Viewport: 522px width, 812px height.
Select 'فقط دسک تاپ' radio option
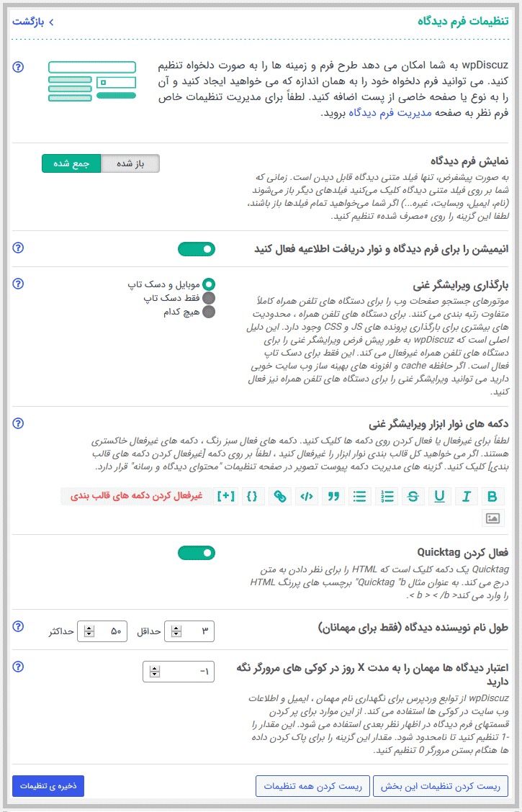tap(209, 298)
